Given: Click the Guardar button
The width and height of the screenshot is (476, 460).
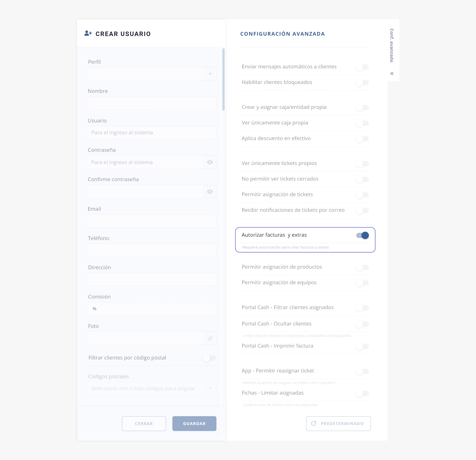Looking at the screenshot, I should 194,424.
